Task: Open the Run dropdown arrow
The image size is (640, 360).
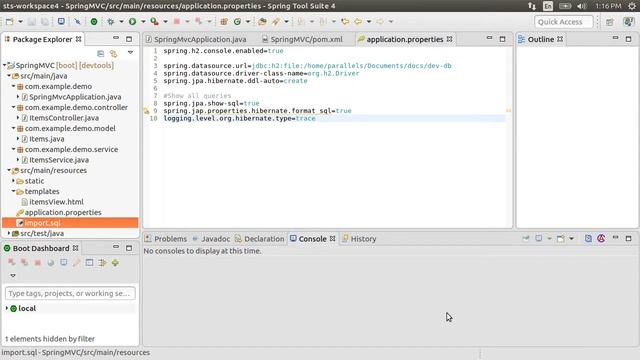Action: (x=143, y=22)
